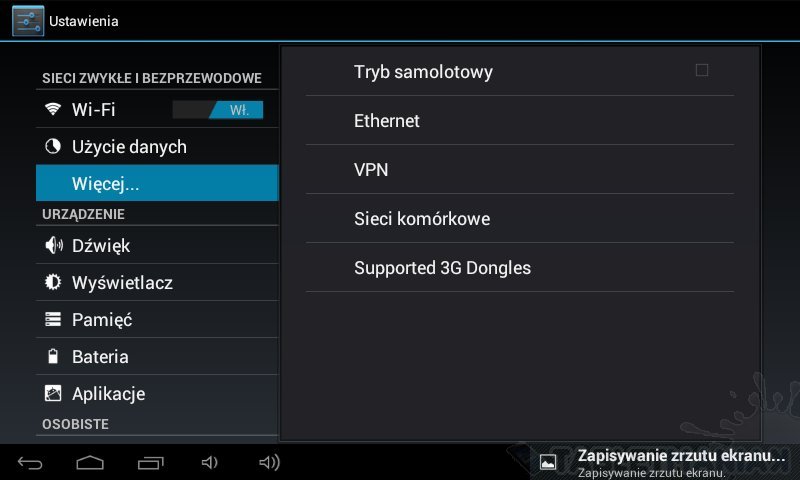Tap the Pamięć storage icon
800x480 pixels.
[53, 319]
